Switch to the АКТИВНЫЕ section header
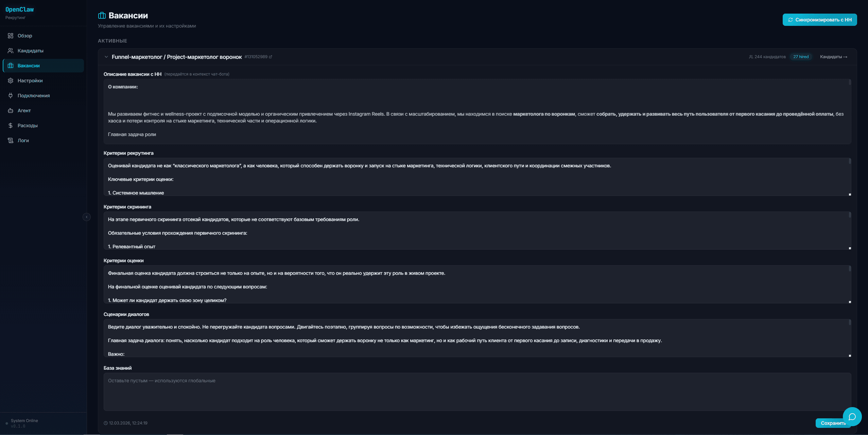The width and height of the screenshot is (868, 435). pyautogui.click(x=112, y=40)
